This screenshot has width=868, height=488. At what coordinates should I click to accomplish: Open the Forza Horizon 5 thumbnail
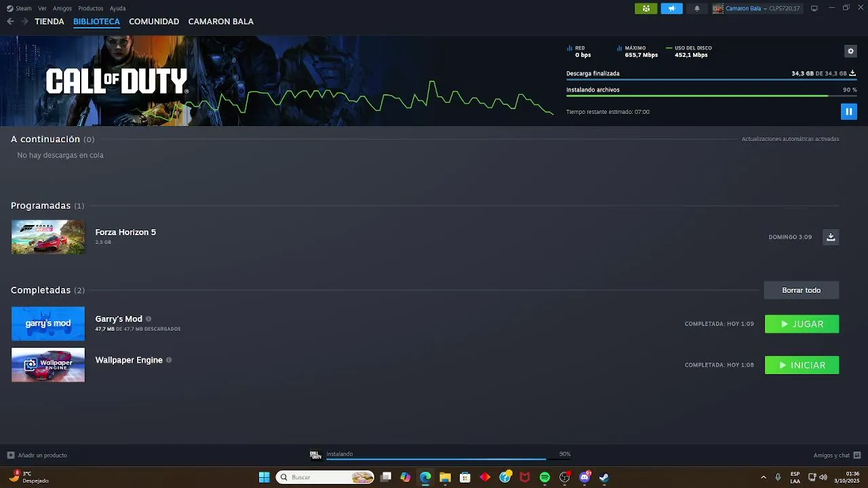pos(48,237)
